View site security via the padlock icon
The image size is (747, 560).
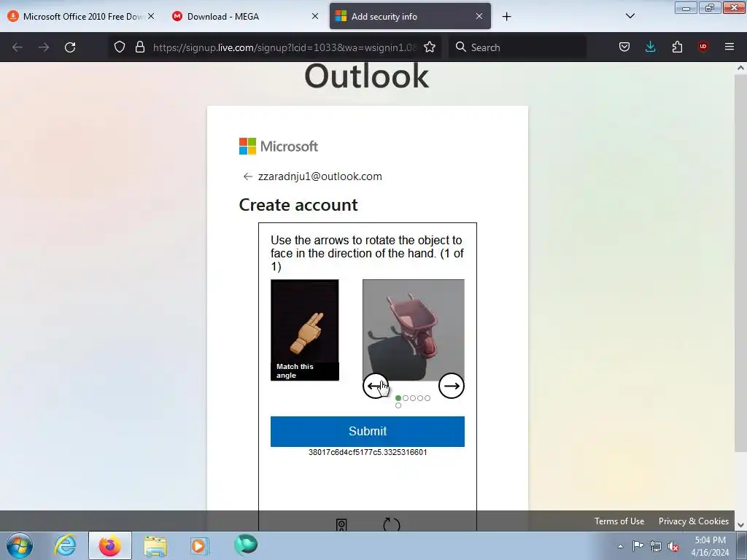(x=139, y=47)
